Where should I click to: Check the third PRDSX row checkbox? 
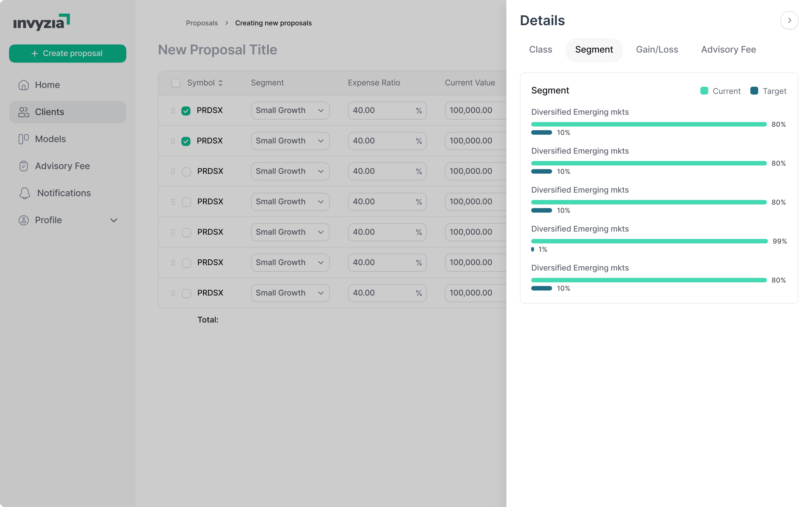186,172
